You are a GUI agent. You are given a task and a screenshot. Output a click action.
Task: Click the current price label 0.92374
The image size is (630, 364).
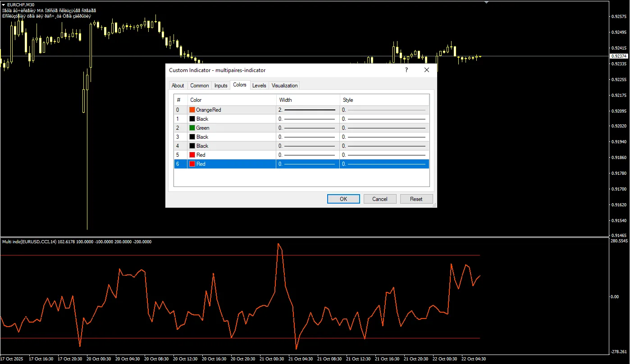pos(618,56)
